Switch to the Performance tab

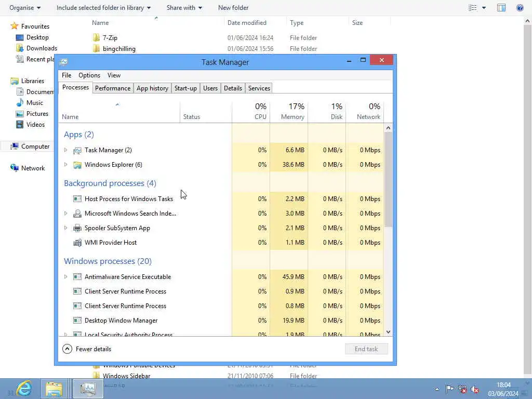click(x=113, y=88)
